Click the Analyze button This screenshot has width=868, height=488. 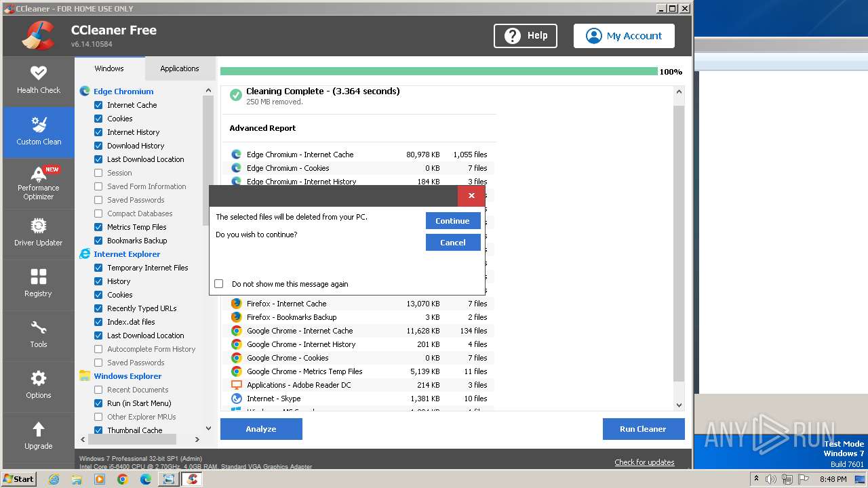(261, 429)
